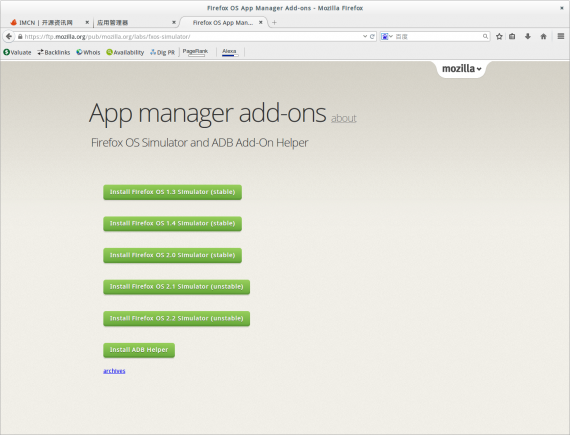Click the App manager add-ons heading

[x=207, y=113]
